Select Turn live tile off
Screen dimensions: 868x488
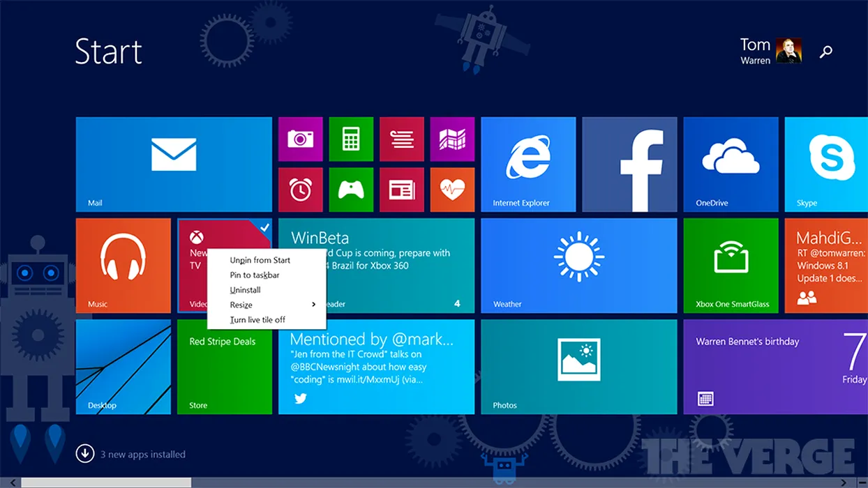[x=257, y=320]
